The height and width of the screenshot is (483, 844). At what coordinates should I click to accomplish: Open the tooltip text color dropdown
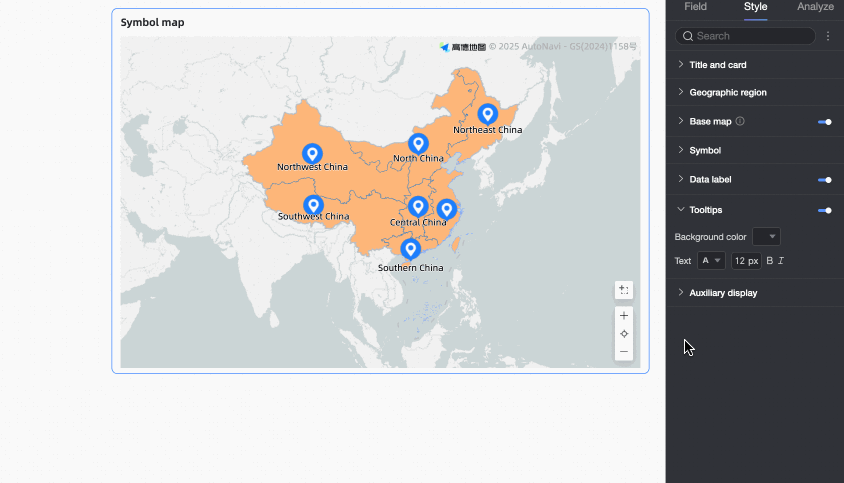tap(711, 261)
